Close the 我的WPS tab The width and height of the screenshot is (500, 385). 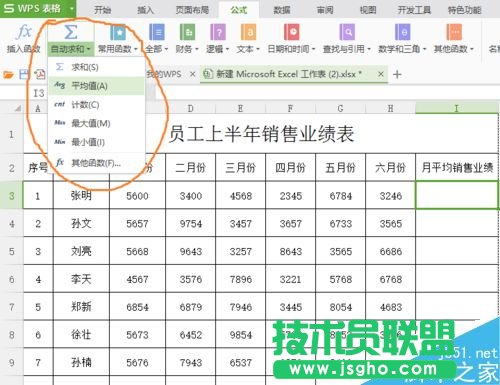tap(193, 74)
